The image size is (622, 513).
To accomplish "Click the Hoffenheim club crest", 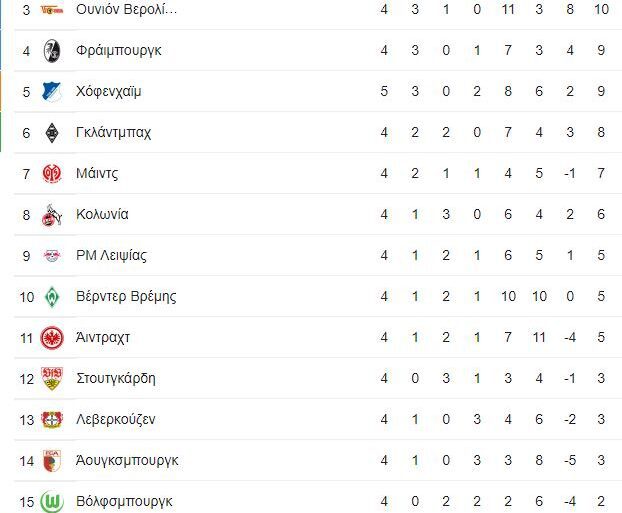I will (x=52, y=92).
